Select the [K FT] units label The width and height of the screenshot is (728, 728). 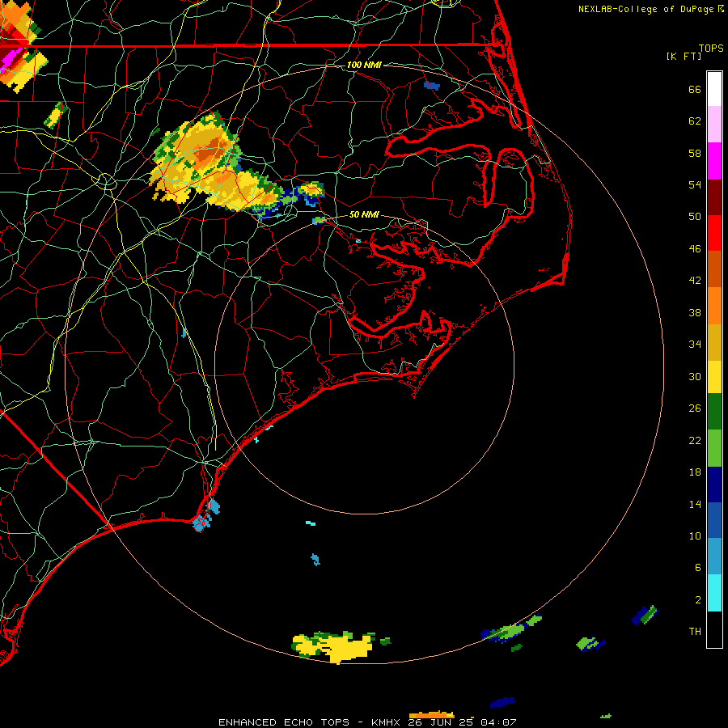(x=684, y=56)
